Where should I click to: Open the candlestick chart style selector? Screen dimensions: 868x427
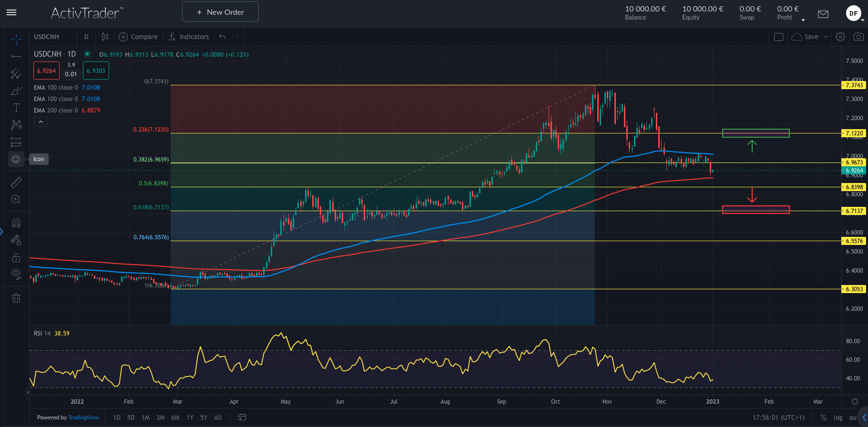(x=105, y=37)
